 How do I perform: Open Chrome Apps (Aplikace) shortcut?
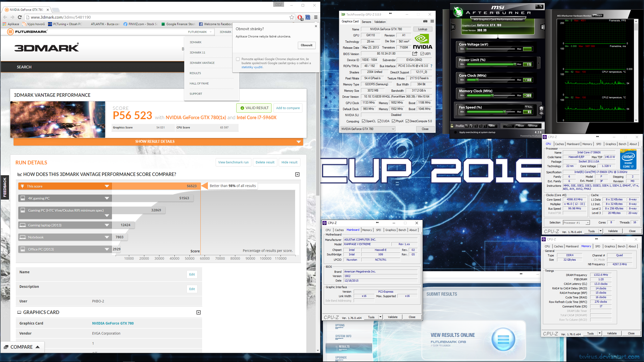(x=11, y=24)
